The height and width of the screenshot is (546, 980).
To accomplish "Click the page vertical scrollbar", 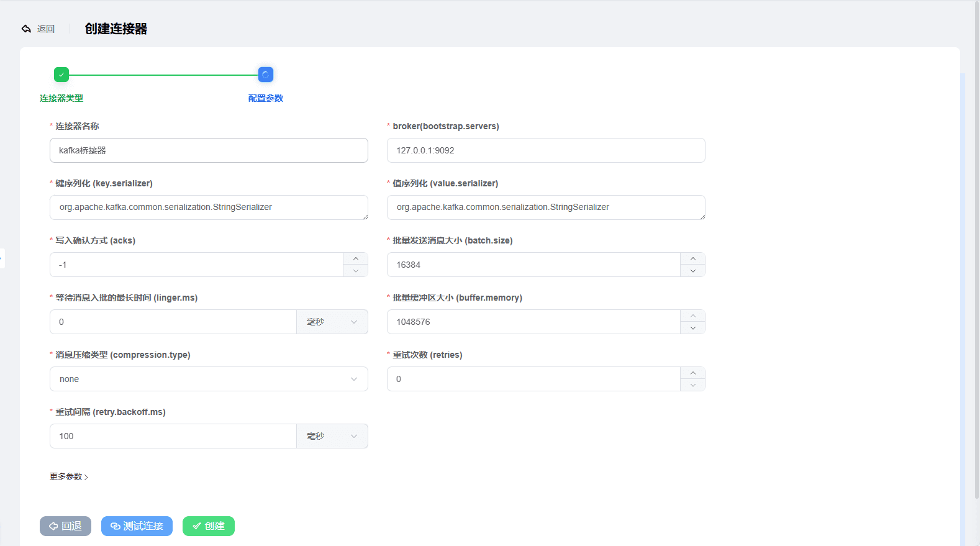I will [x=976, y=248].
